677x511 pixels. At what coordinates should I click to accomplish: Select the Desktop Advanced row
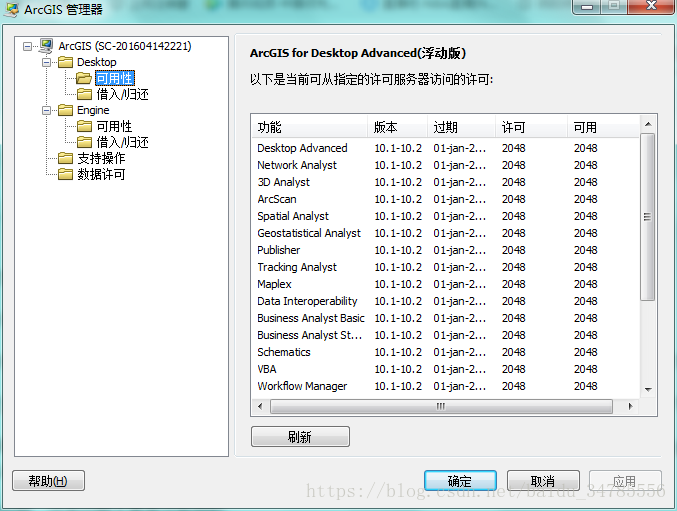[x=445, y=148]
